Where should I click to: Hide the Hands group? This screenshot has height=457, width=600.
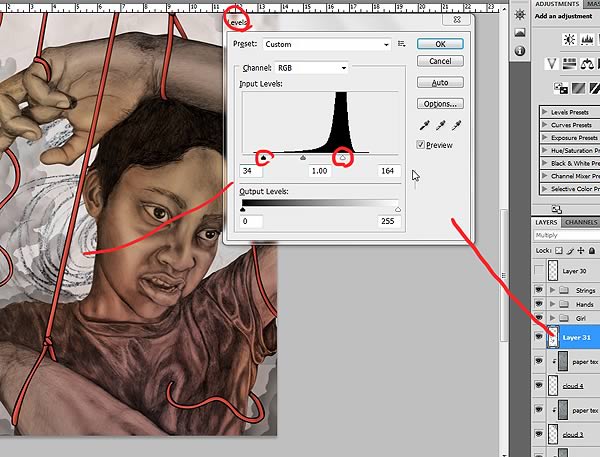click(539, 304)
